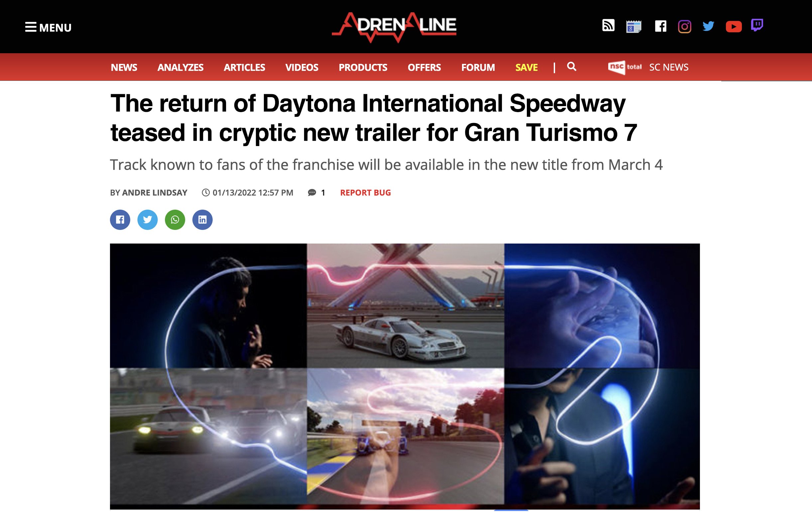Open the Twitter icon in header
Image resolution: width=812 pixels, height=525 pixels.
(x=708, y=26)
